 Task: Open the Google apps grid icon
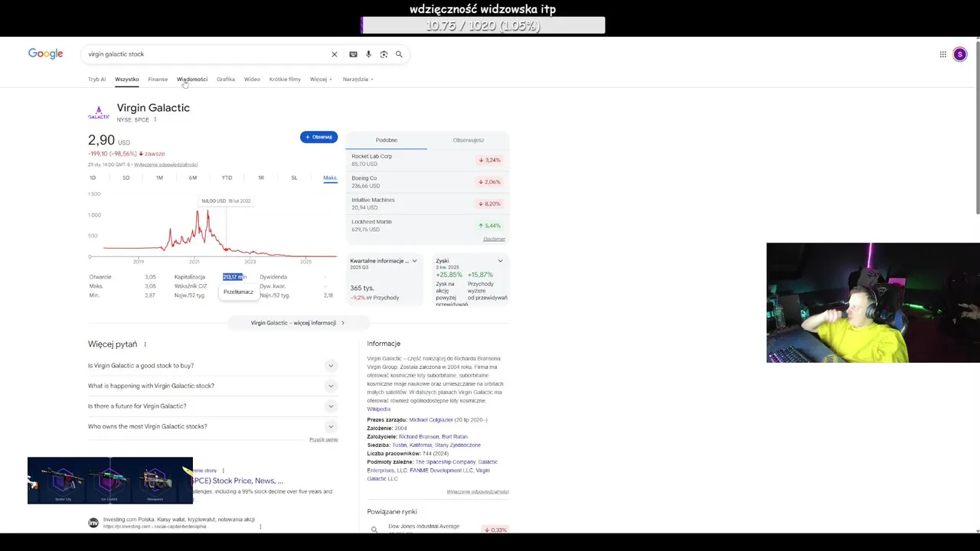coord(942,54)
